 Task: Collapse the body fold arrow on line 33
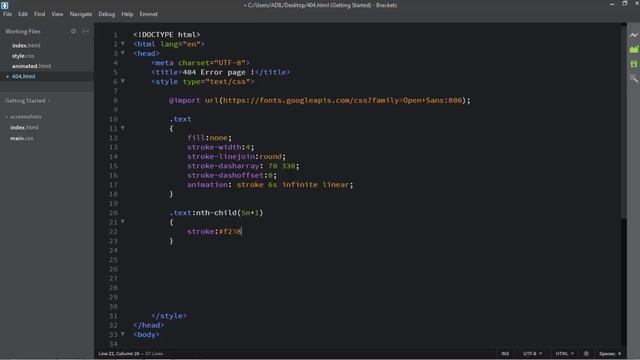pos(122,334)
